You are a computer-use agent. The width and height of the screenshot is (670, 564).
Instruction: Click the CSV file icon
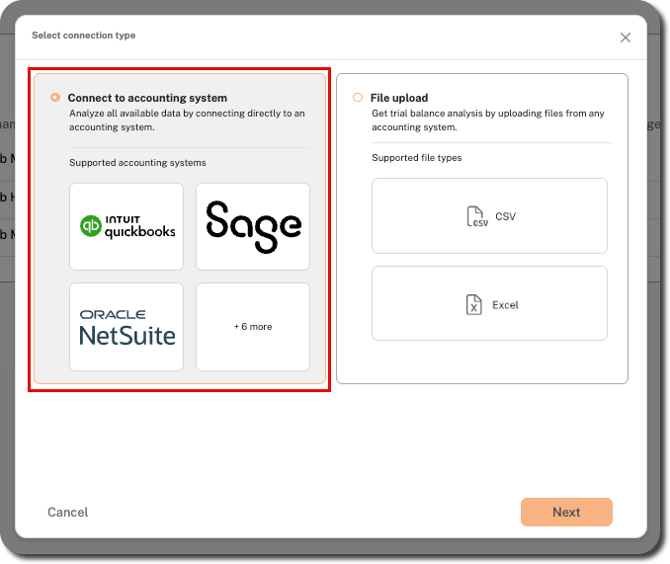click(x=476, y=216)
